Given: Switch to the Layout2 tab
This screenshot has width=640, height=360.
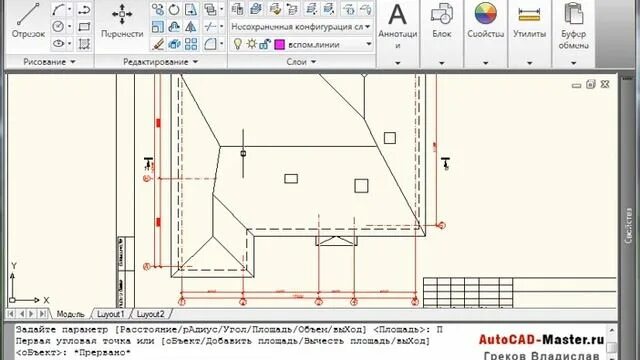Looking at the screenshot, I should pos(150,314).
